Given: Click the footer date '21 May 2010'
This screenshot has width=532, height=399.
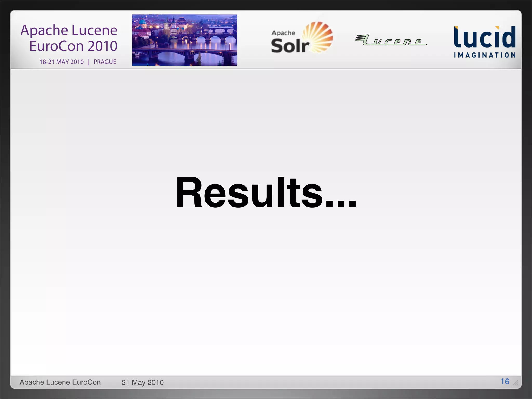Looking at the screenshot, I should [x=143, y=382].
